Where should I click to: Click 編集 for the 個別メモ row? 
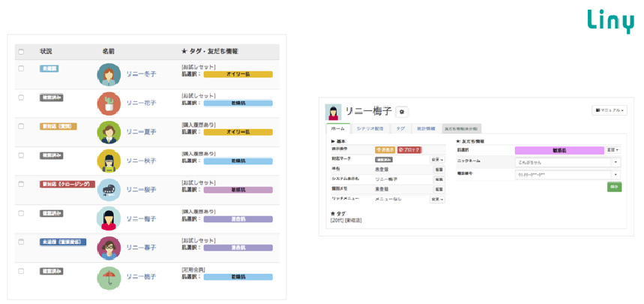tap(439, 190)
